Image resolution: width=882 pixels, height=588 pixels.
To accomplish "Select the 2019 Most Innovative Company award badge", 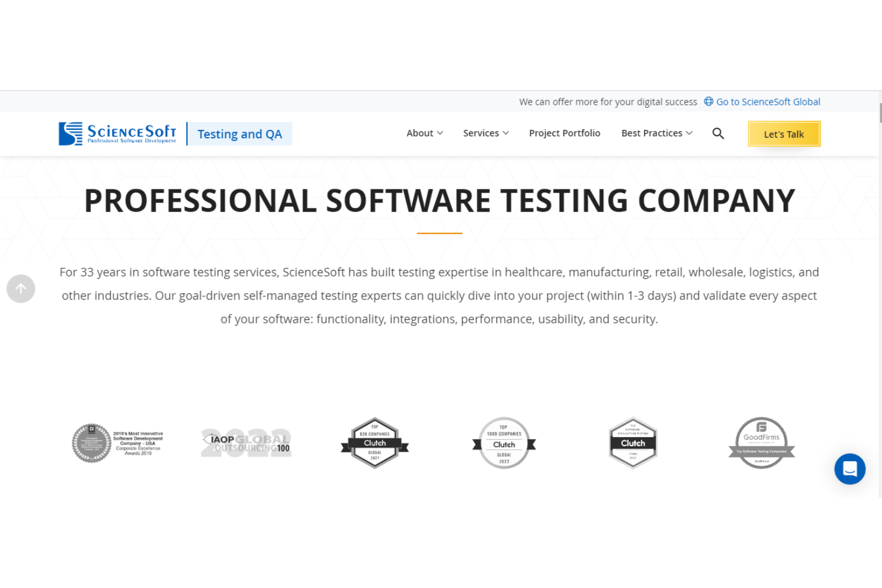I will click(x=117, y=443).
